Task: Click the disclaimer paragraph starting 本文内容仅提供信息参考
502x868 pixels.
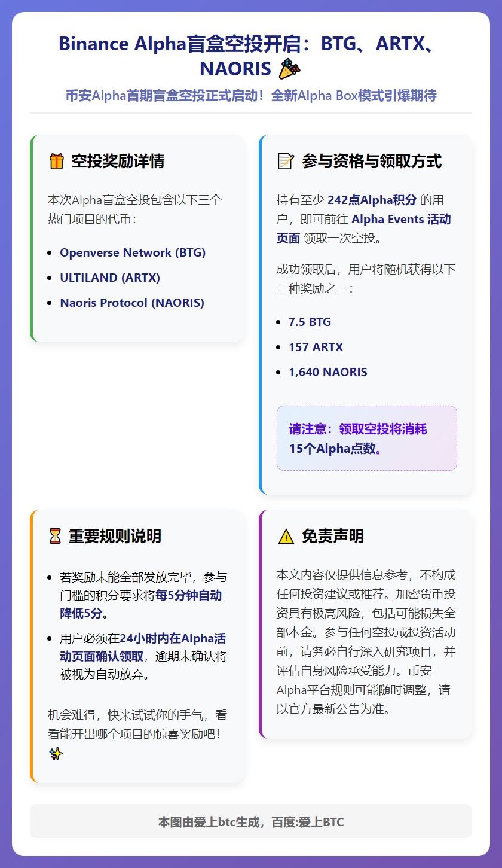Action: click(x=366, y=642)
